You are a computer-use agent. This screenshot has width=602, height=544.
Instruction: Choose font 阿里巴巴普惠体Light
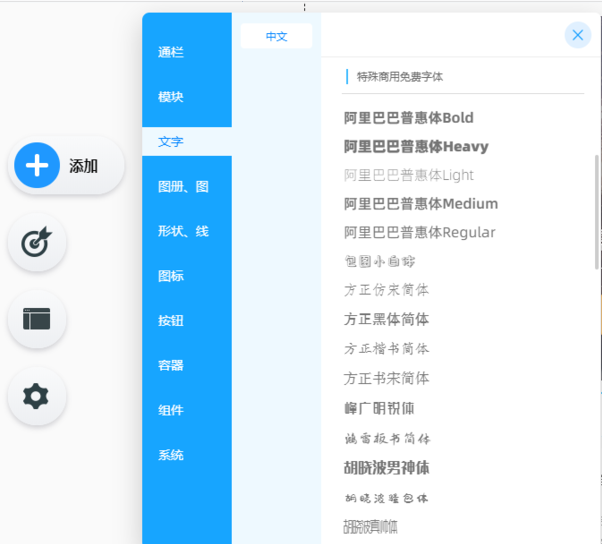click(409, 175)
